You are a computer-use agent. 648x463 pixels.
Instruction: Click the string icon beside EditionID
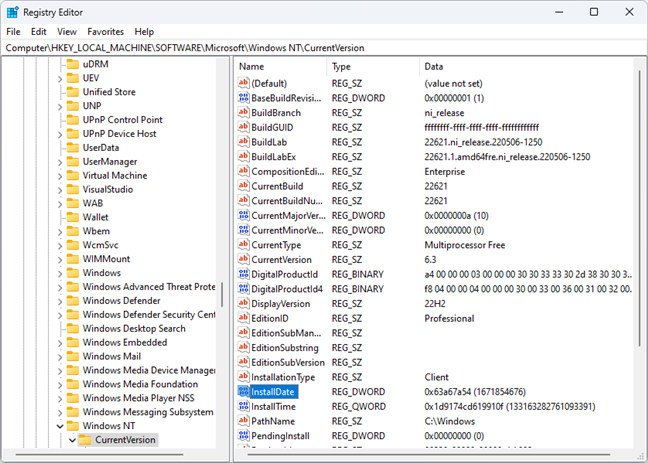tap(243, 318)
